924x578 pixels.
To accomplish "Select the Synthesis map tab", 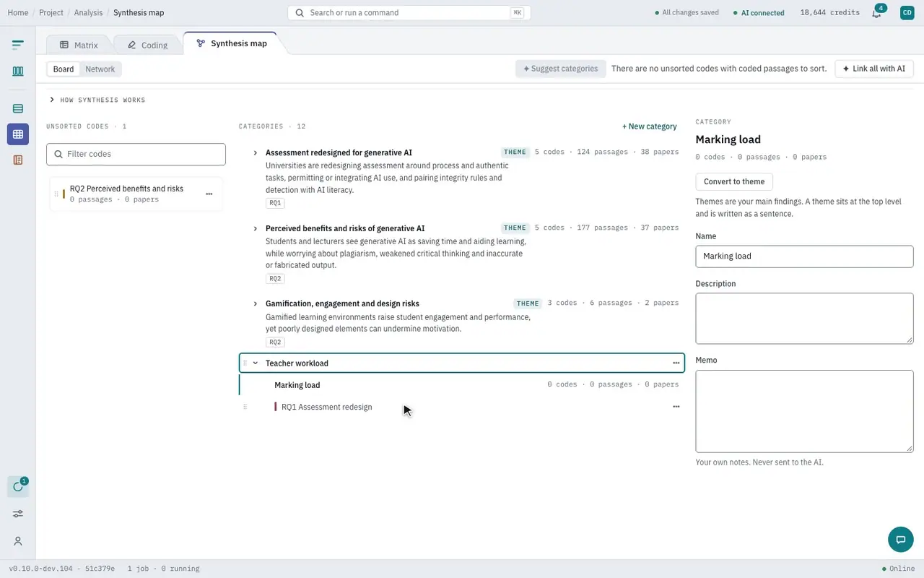I will click(232, 43).
